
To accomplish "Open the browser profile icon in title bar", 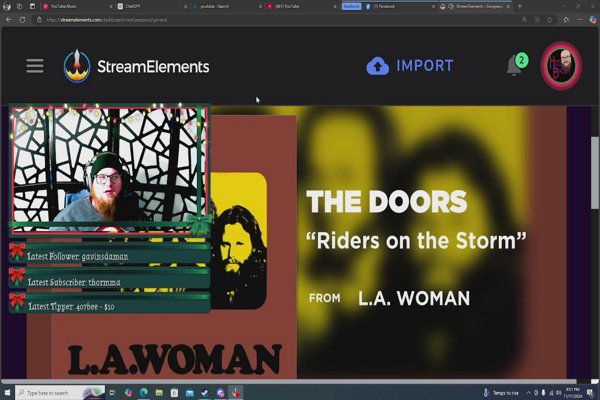I will (7, 6).
